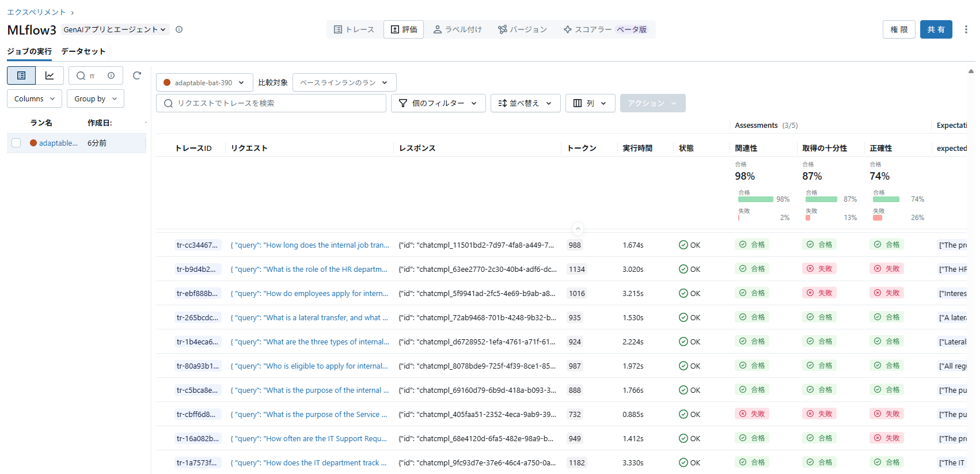Click info icon in run search box
This screenshot has height=474, width=980.
tap(111, 75)
